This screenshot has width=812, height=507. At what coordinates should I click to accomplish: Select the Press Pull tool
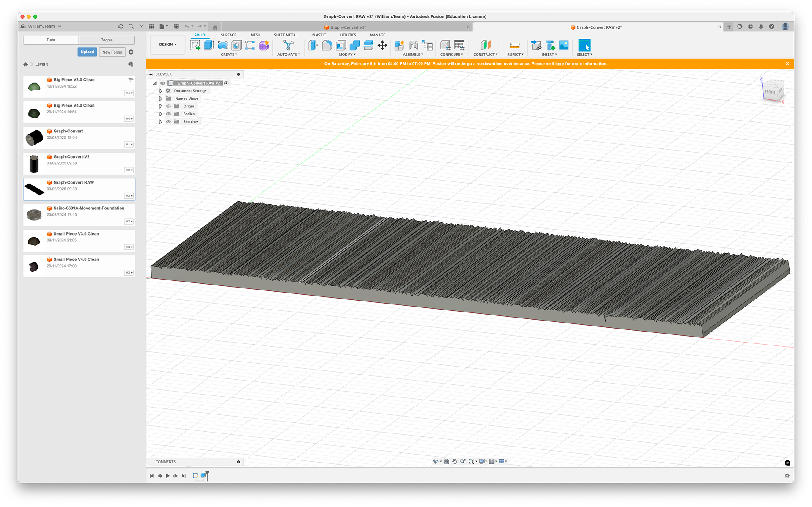pyautogui.click(x=313, y=45)
